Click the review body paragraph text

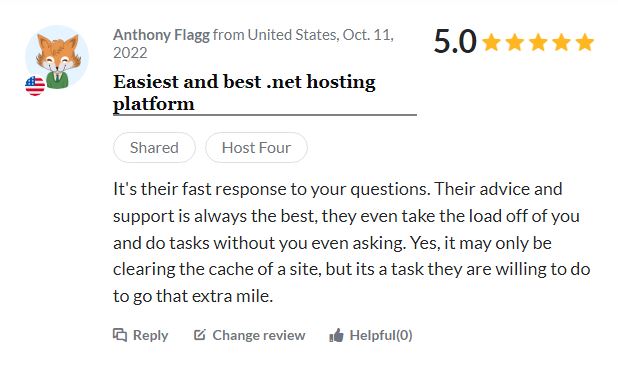(352, 242)
